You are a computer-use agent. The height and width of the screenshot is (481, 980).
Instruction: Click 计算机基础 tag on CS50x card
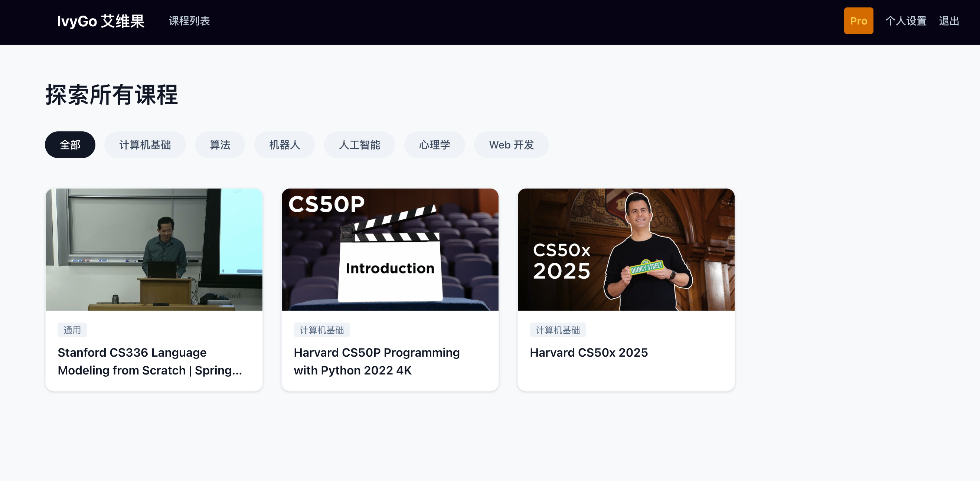[x=557, y=330]
